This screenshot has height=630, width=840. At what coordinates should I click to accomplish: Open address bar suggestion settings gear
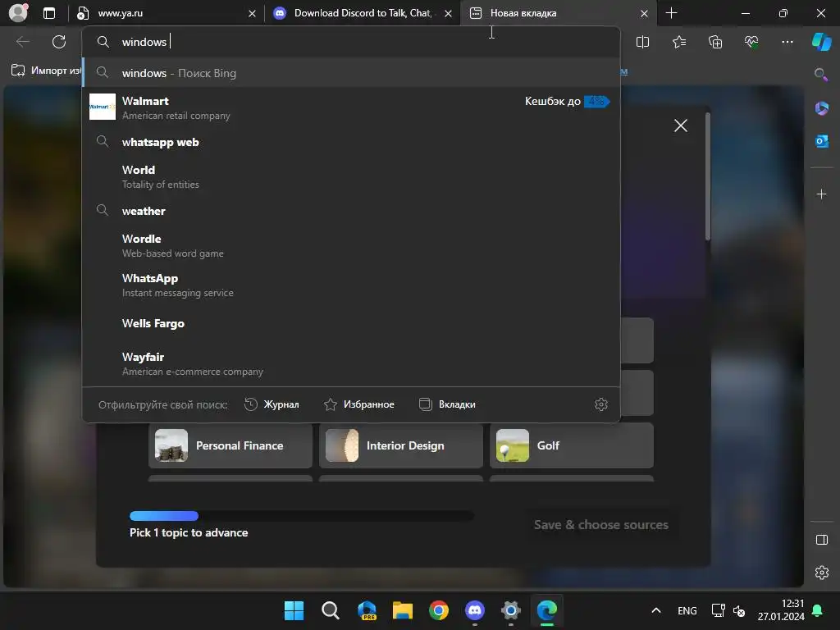point(601,404)
